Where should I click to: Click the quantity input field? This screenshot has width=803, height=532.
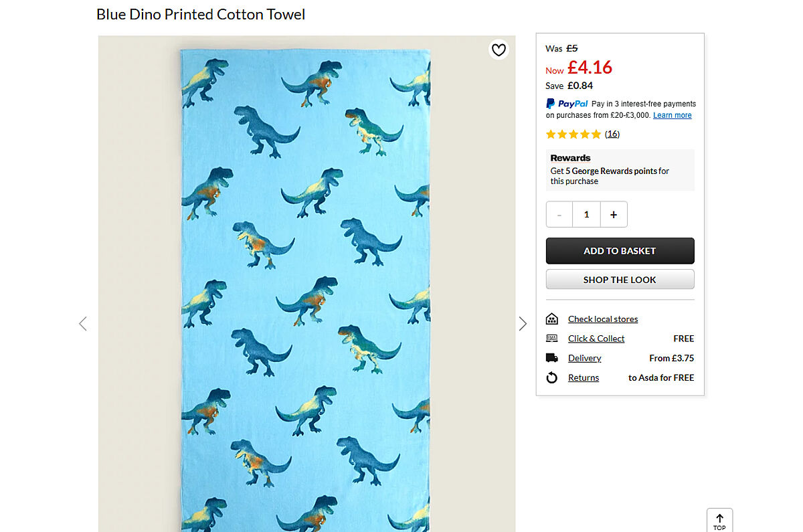pyautogui.click(x=587, y=215)
